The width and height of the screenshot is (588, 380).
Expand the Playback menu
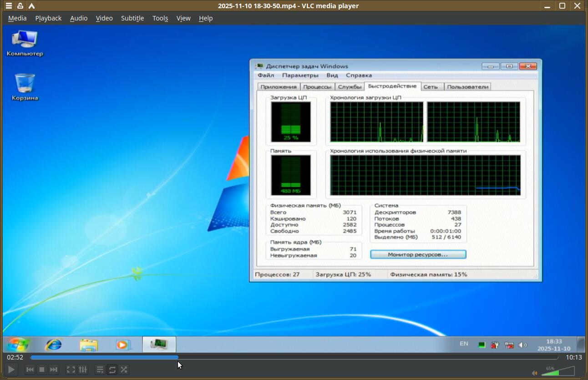tap(48, 18)
